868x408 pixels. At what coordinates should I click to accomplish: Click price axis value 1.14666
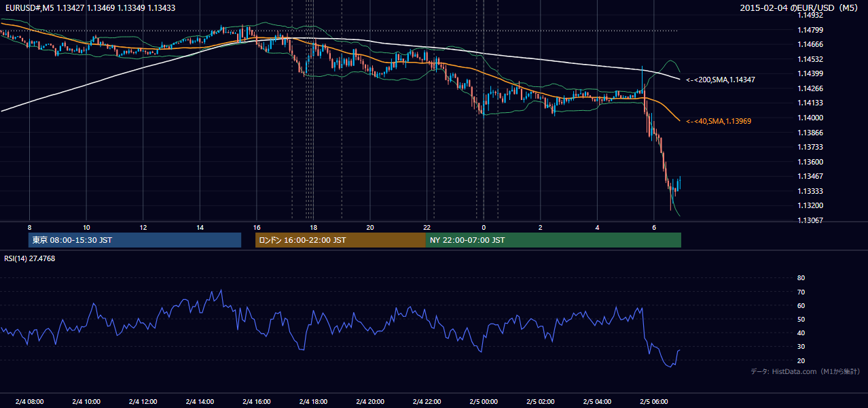point(810,44)
